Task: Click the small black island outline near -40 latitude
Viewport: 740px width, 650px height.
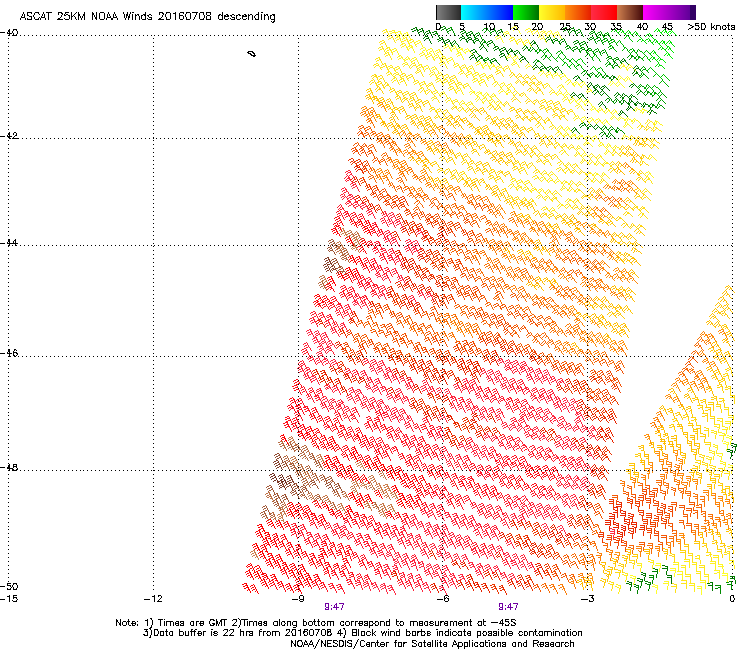Action: tap(252, 54)
